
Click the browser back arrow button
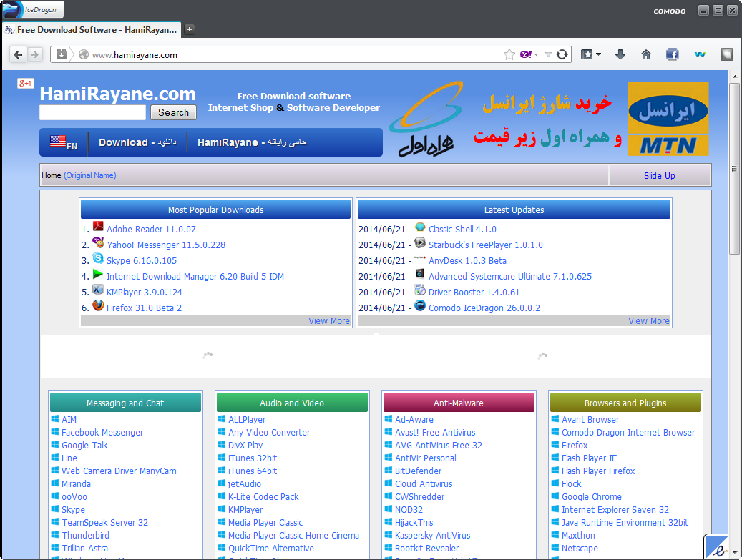[19, 54]
